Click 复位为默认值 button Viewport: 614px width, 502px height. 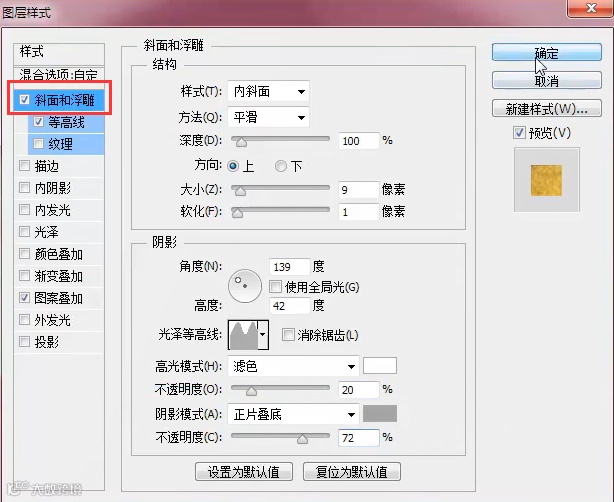point(352,472)
